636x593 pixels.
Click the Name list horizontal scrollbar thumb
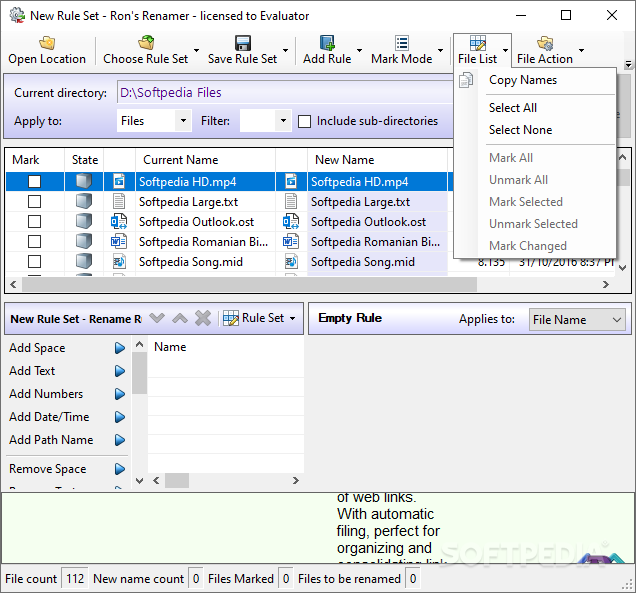point(176,481)
